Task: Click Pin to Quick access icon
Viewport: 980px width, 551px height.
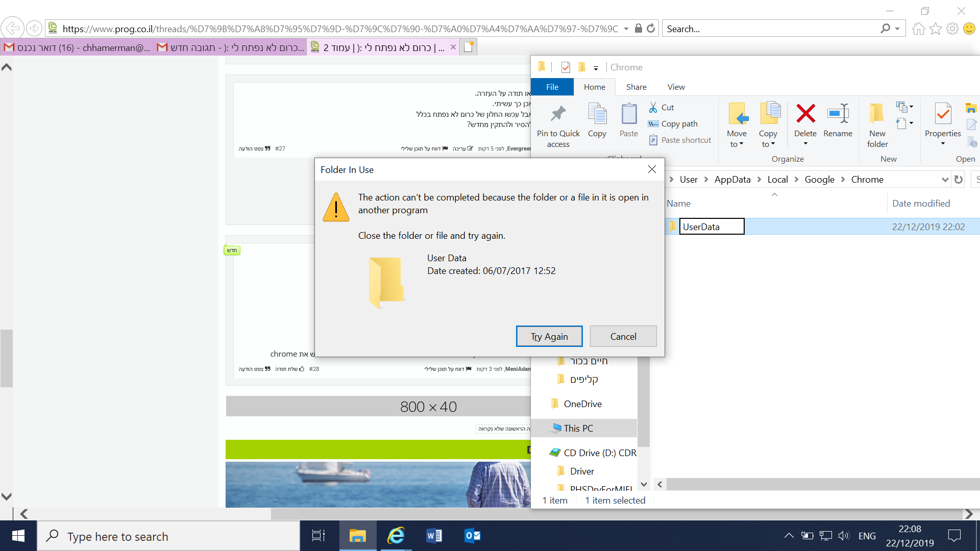Action: 558,114
